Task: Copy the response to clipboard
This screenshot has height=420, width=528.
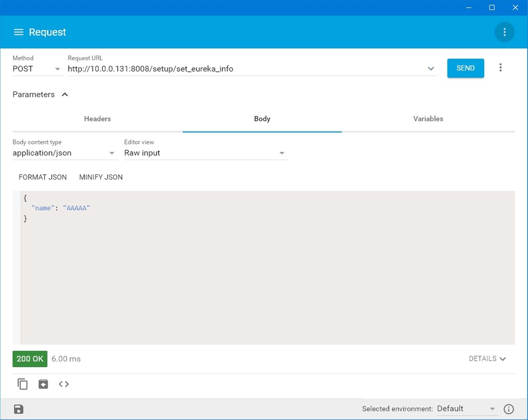Action: click(x=23, y=384)
